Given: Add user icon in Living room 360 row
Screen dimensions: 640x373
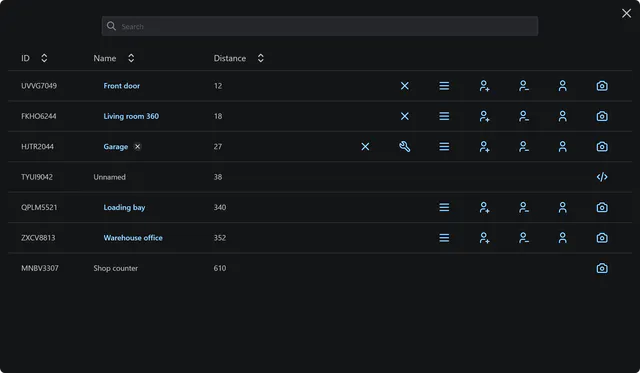Looking at the screenshot, I should (484, 116).
